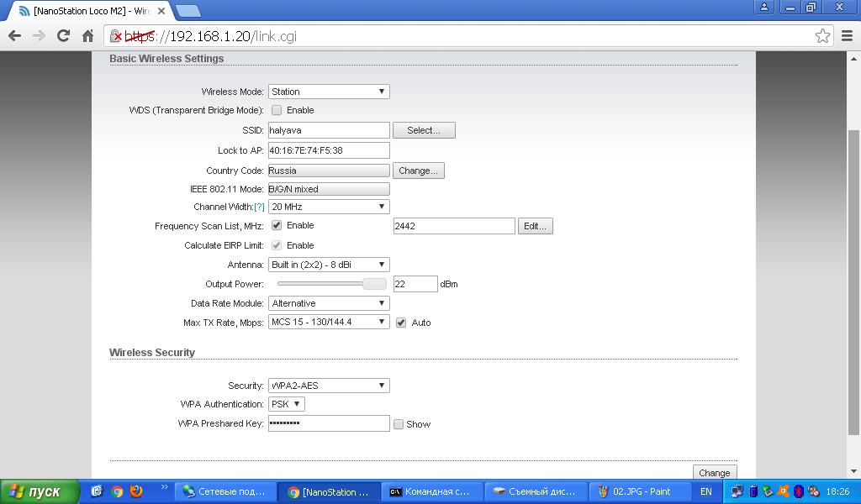Image resolution: width=861 pixels, height=504 pixels.
Task: Click the scrollbar up arrow
Action: pos(853,58)
